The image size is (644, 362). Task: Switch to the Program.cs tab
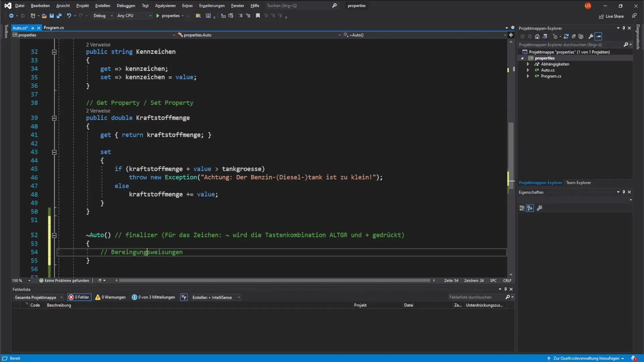54,28
